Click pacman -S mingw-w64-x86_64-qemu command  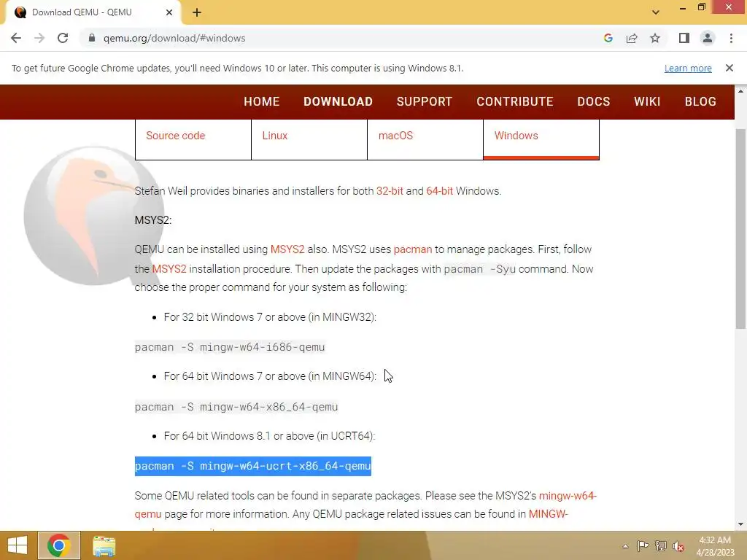point(236,407)
